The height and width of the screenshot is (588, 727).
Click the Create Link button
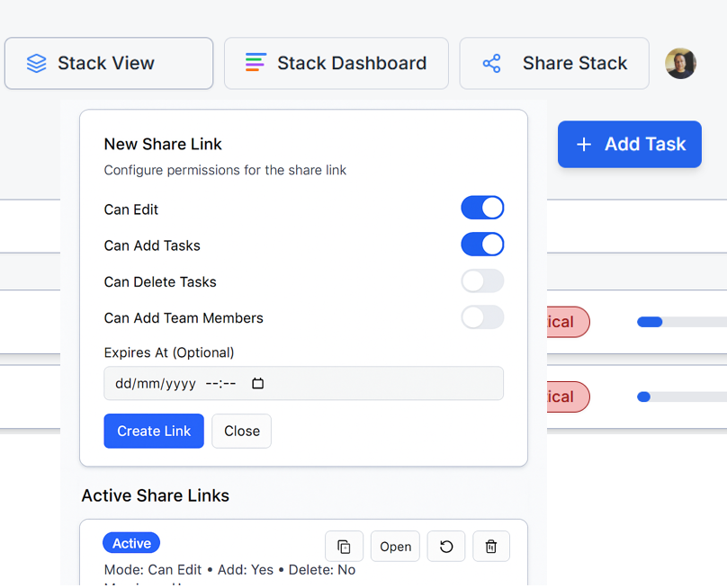tap(153, 431)
